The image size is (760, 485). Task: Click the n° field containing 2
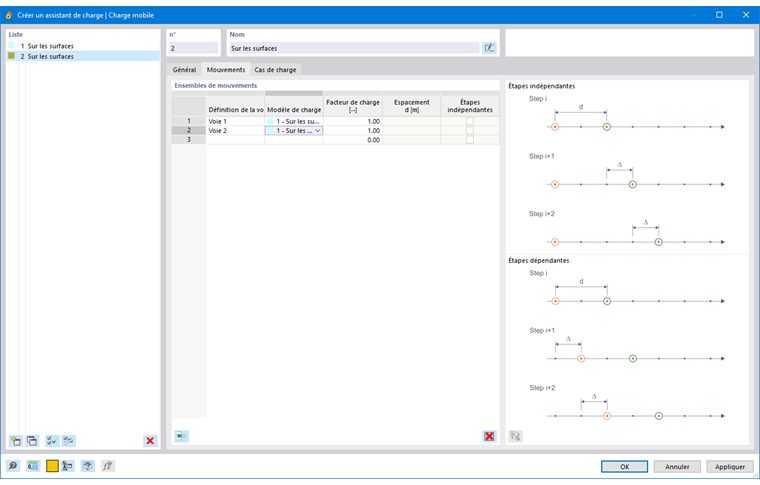(193, 48)
